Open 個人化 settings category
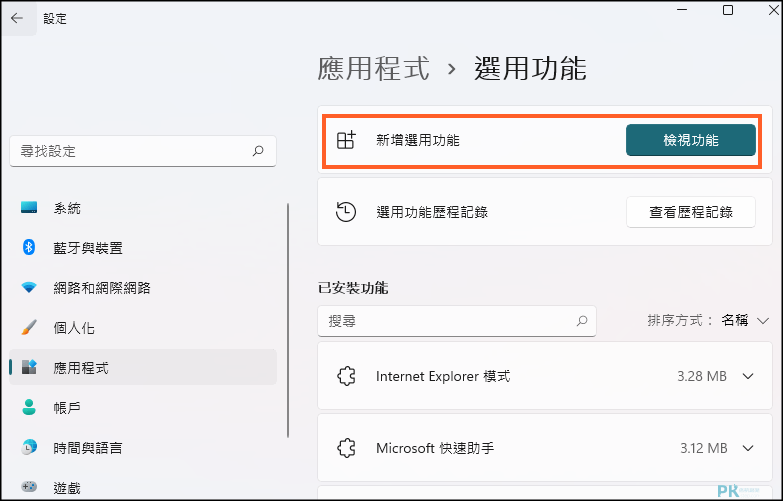The width and height of the screenshot is (783, 501). coord(143,328)
